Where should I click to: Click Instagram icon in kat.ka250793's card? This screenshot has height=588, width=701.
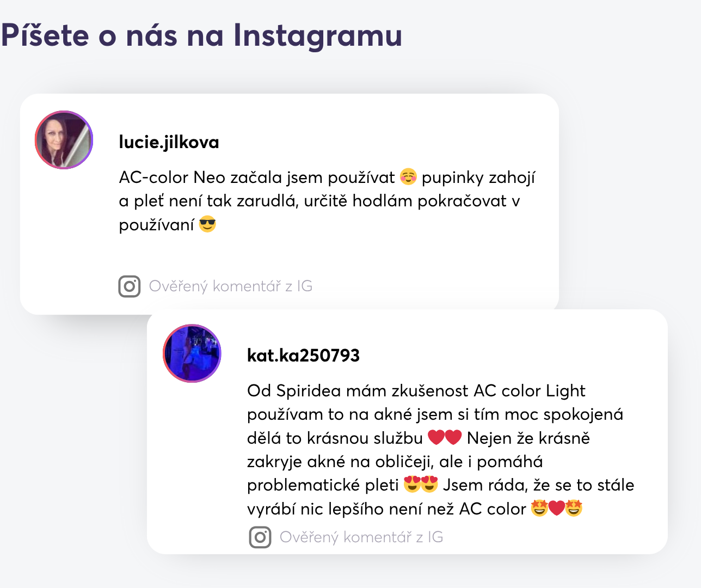pos(260,537)
